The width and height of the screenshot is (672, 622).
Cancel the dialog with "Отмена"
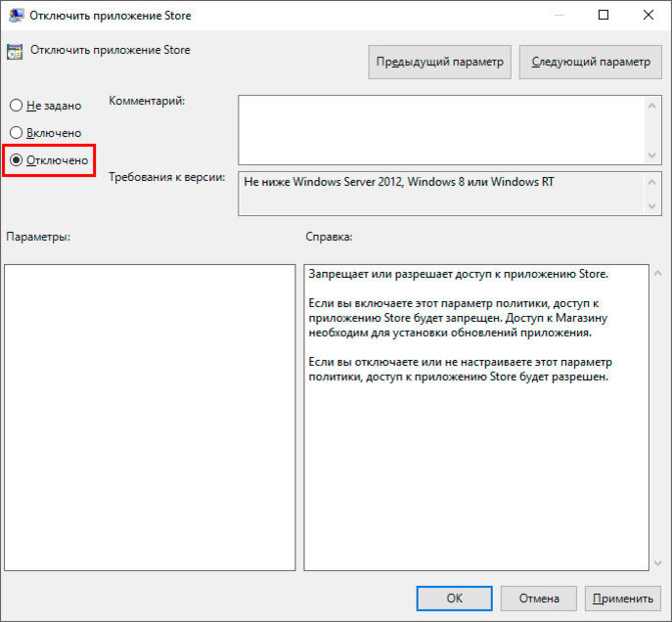pyautogui.click(x=539, y=598)
